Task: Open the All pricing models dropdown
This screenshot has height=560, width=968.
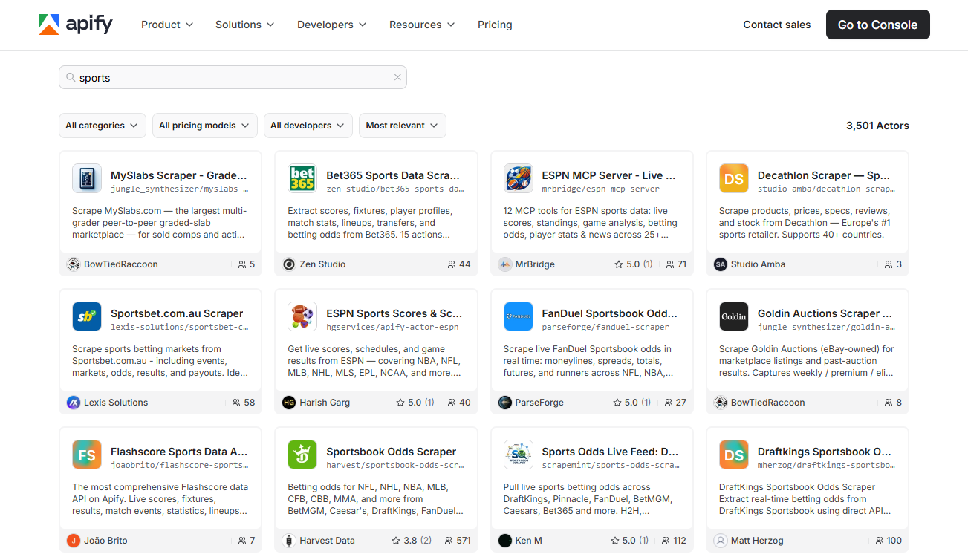Action: coord(205,126)
